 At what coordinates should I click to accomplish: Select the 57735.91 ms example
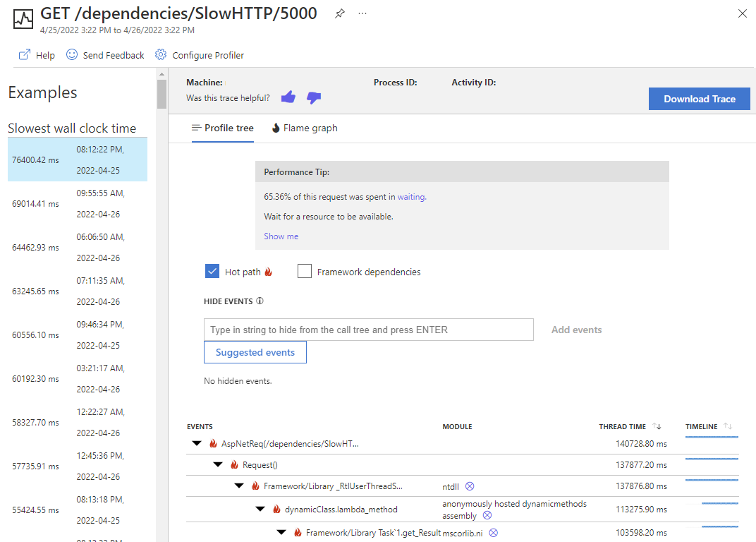point(77,466)
